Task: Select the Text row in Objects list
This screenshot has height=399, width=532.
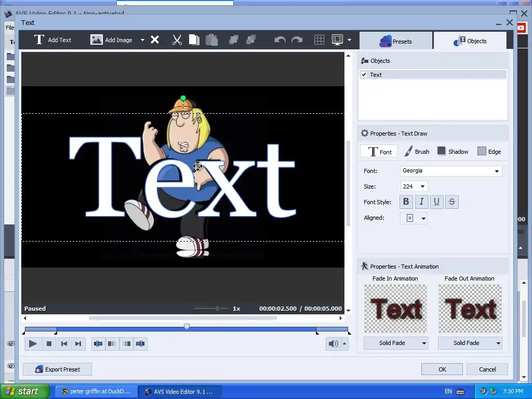Action: point(433,75)
